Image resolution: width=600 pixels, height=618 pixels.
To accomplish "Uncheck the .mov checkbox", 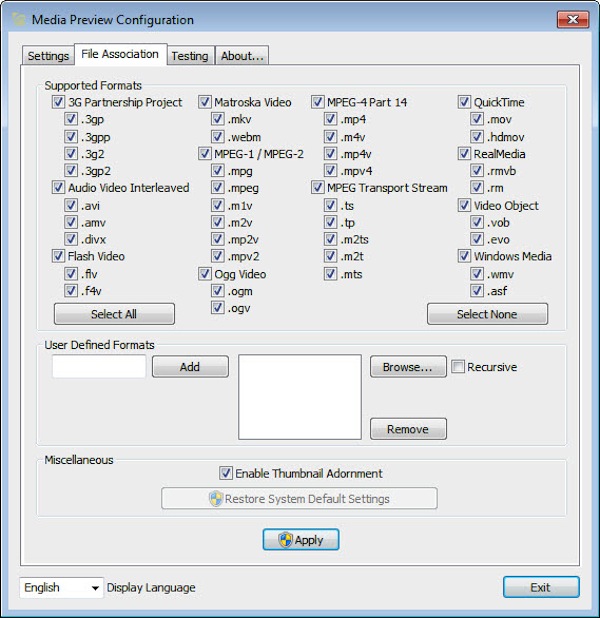I will pyautogui.click(x=477, y=119).
